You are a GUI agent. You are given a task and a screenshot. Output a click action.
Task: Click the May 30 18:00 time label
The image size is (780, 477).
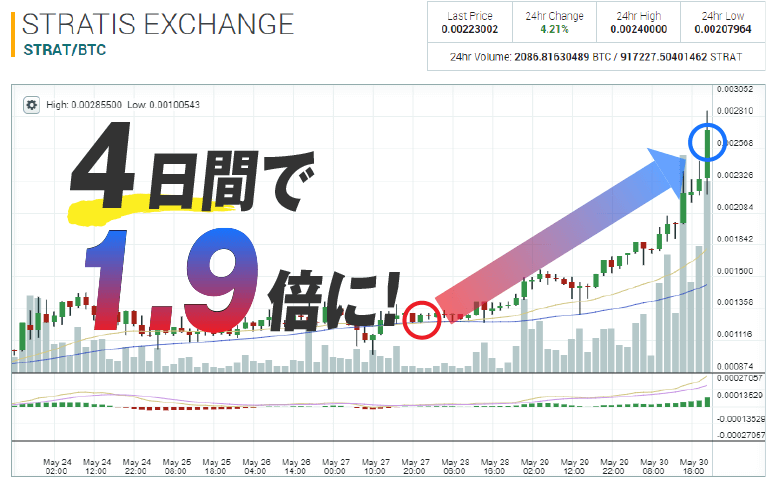point(693,467)
